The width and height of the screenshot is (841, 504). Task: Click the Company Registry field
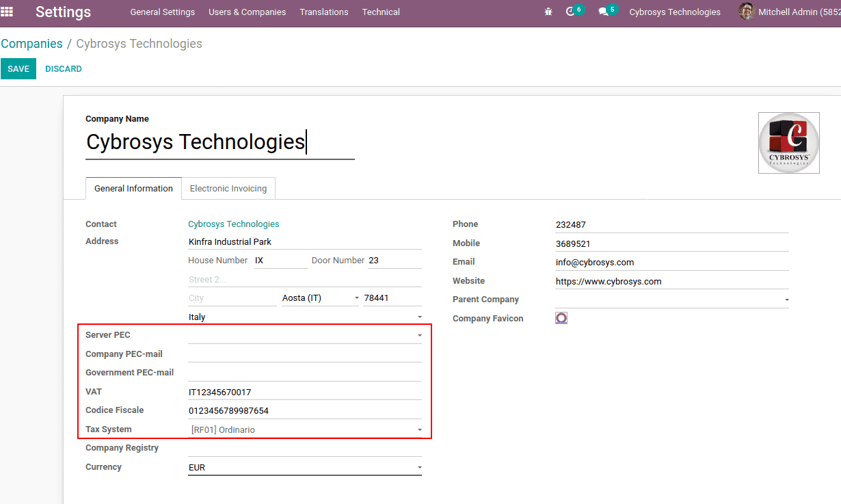[x=305, y=448]
